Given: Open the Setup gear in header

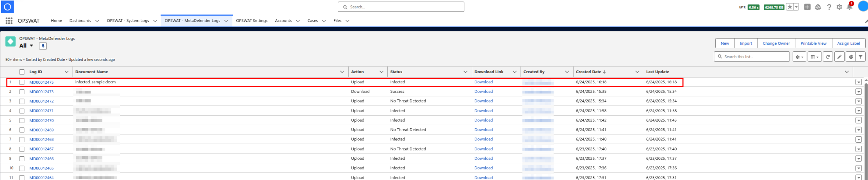Looking at the screenshot, I should pyautogui.click(x=839, y=7).
